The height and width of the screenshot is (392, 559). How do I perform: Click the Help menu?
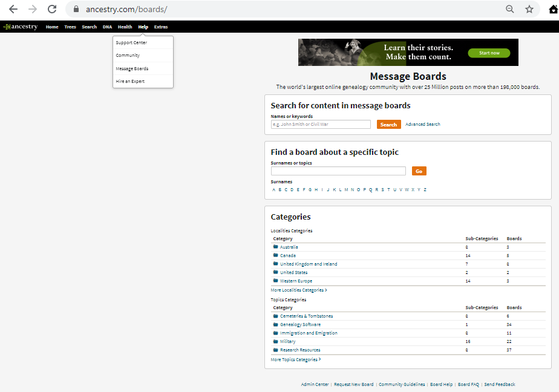(x=143, y=27)
